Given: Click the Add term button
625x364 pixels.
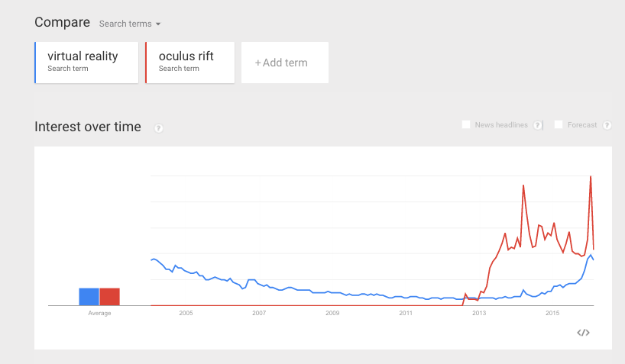Looking at the screenshot, I should tap(284, 63).
